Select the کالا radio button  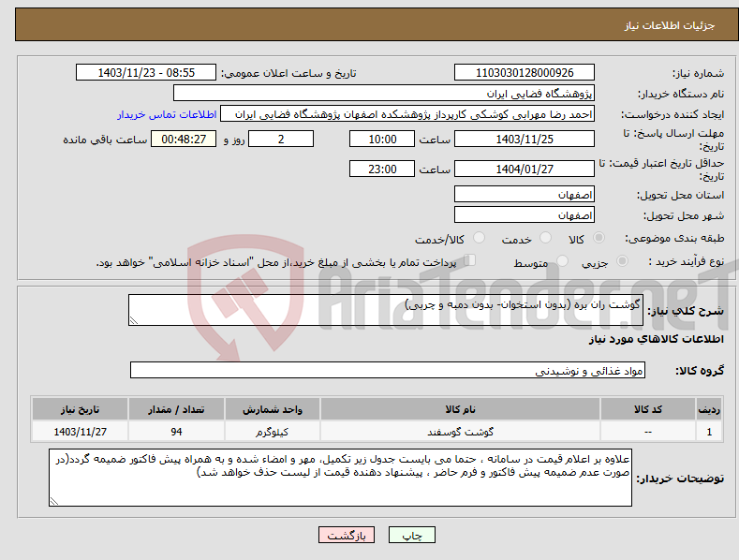pos(599,238)
